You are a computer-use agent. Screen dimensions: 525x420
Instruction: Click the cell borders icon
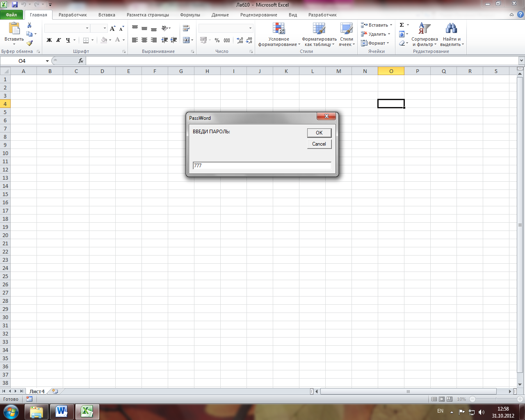coord(86,40)
